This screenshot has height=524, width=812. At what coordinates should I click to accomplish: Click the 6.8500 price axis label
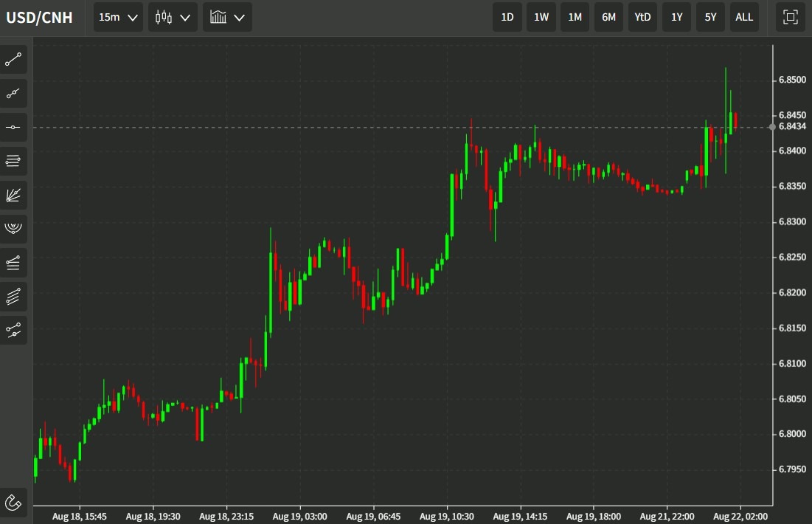tap(792, 80)
